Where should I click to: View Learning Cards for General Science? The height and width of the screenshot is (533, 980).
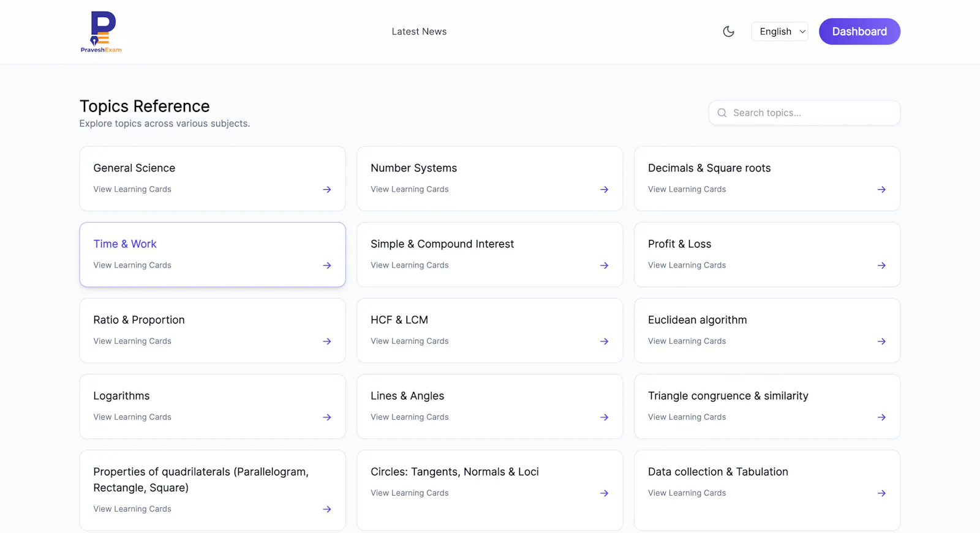pyautogui.click(x=132, y=190)
